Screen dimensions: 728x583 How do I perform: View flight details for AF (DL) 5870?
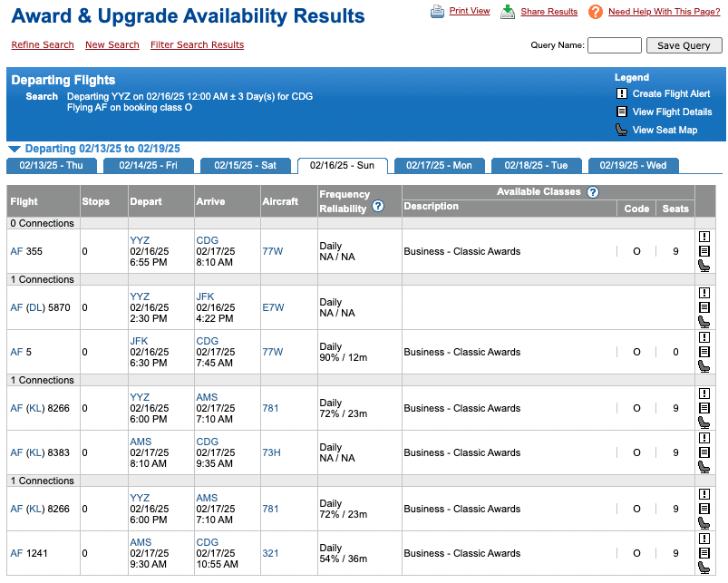[x=704, y=307]
